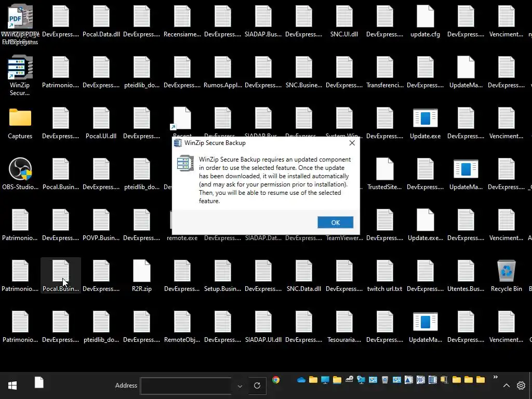This screenshot has width=532, height=399.
Task: Expand the Address bar dropdown arrow
Action: coord(240,386)
